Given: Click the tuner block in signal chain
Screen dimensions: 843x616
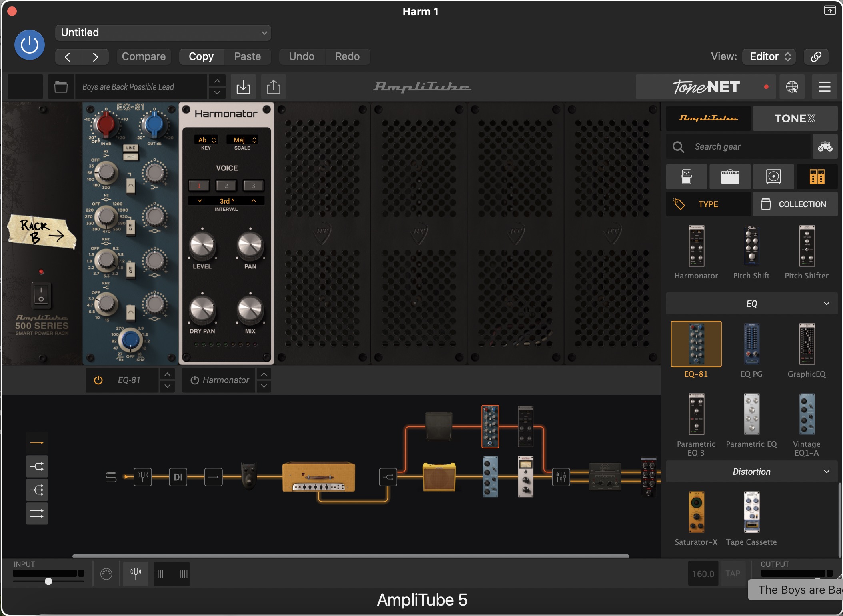Looking at the screenshot, I should pyautogui.click(x=143, y=477).
